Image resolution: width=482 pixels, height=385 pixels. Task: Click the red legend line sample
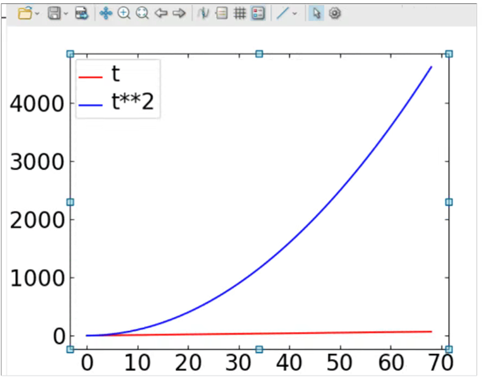90,77
